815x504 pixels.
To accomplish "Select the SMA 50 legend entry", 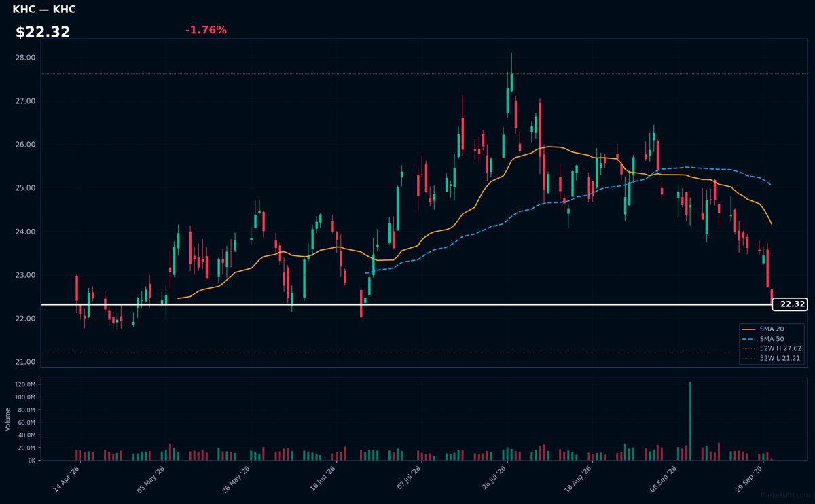I will 773,338.
